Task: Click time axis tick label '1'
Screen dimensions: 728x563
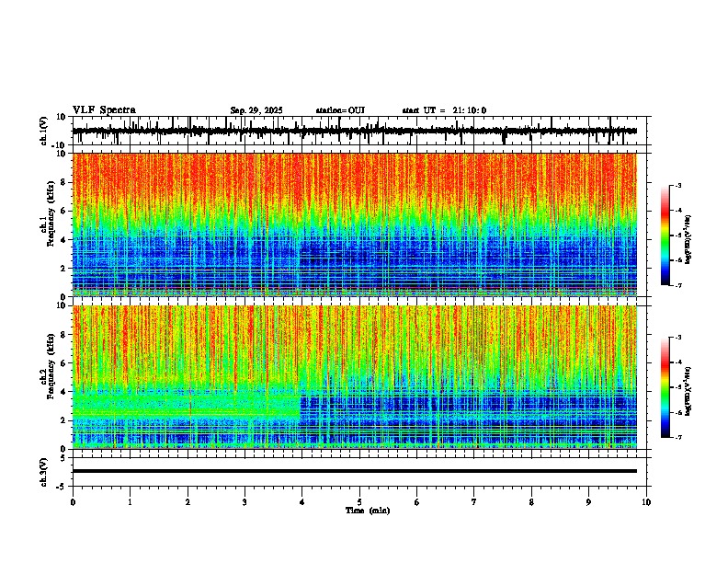Action: [131, 502]
